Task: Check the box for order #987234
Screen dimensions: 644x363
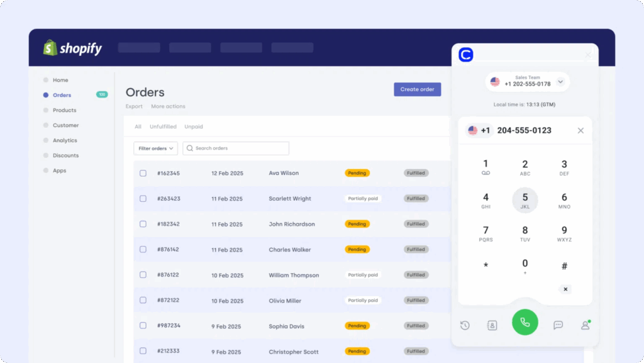Action: 143,326
